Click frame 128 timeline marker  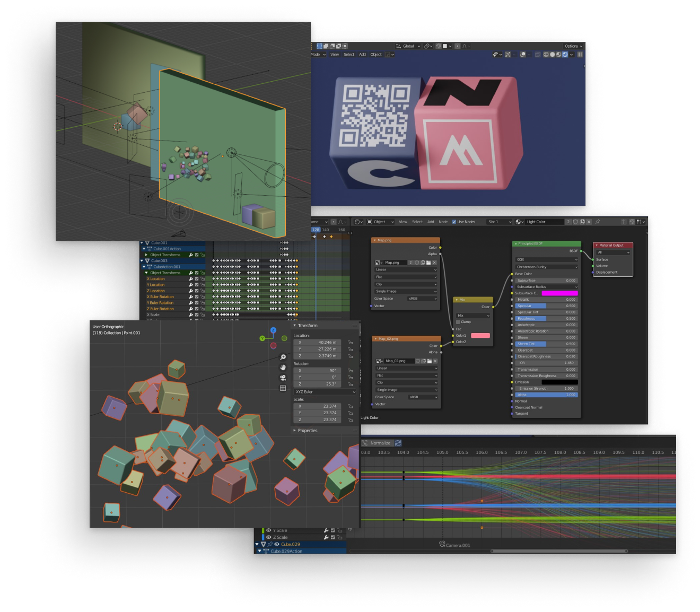coord(316,230)
